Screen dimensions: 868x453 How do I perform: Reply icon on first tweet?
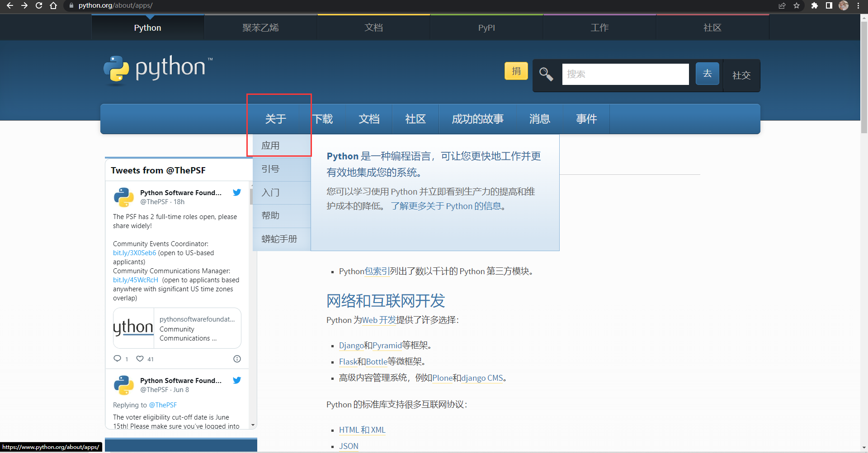118,359
